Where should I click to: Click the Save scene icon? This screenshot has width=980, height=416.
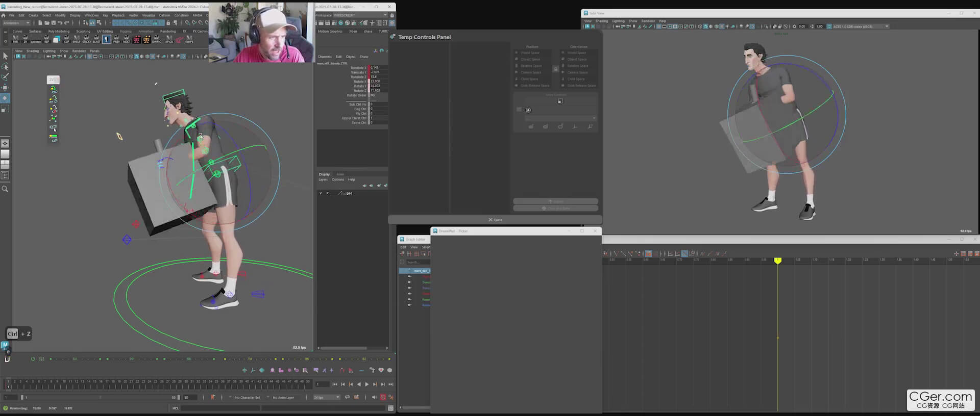coord(53,23)
